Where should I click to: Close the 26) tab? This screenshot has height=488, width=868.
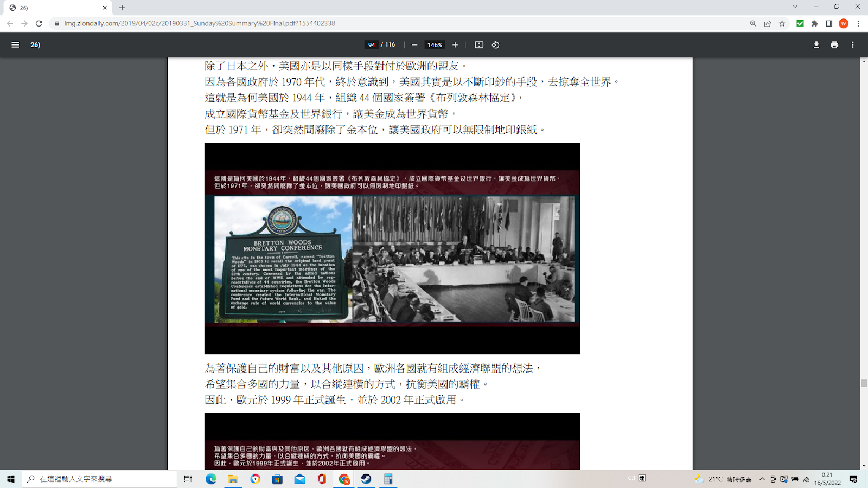coord(105,8)
